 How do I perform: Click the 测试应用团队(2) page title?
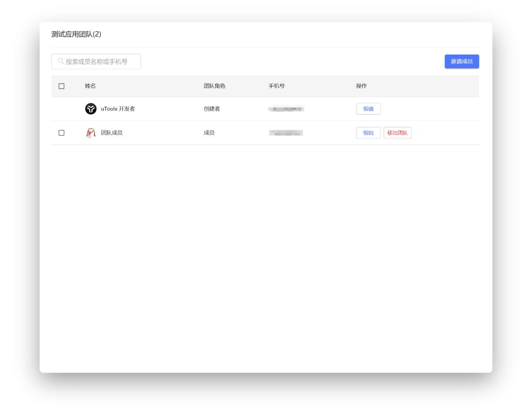76,34
